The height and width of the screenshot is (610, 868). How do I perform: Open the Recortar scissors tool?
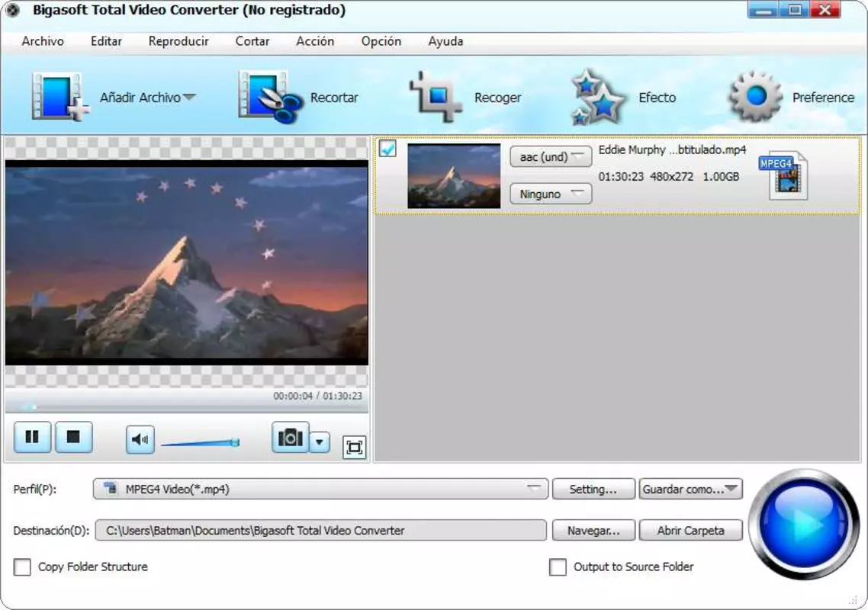point(271,98)
